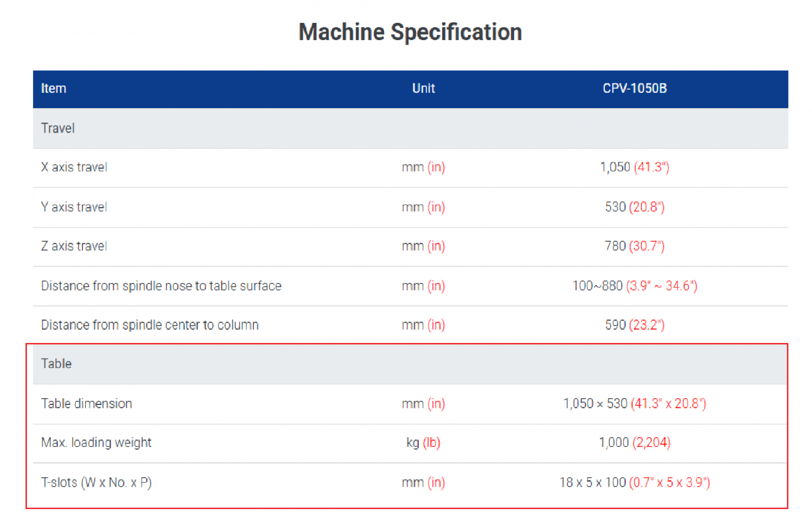Select the CPV-1050B column header
The width and height of the screenshot is (812, 512).
(634, 88)
